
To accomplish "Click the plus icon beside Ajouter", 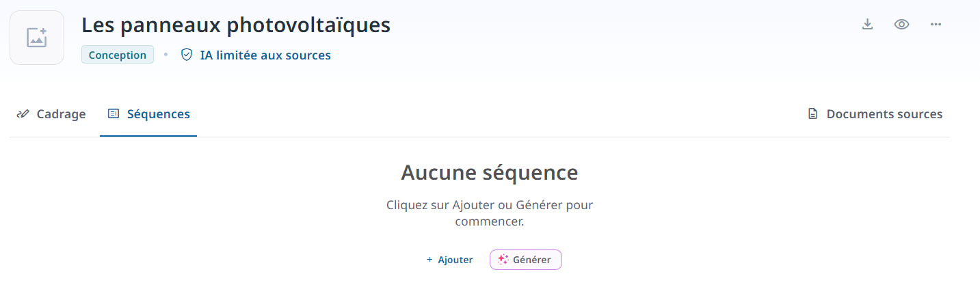I will click(x=429, y=260).
